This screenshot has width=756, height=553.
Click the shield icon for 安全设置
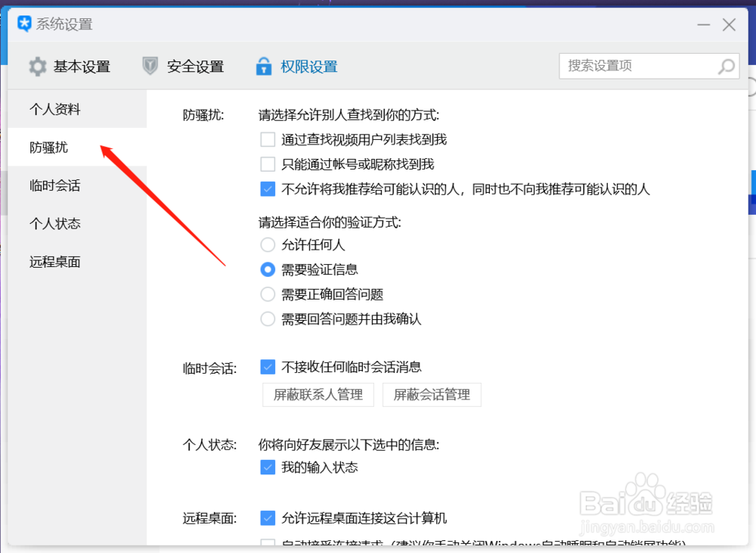click(x=150, y=66)
